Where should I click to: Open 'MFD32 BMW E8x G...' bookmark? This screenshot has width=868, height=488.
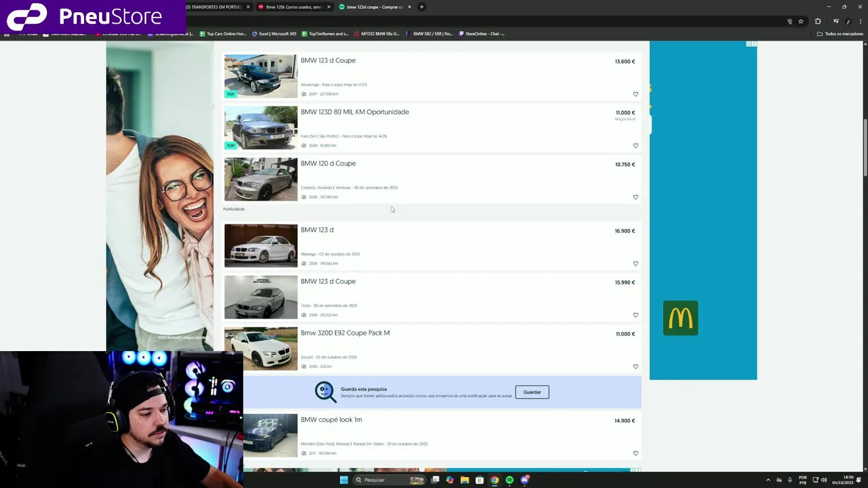[x=376, y=33]
